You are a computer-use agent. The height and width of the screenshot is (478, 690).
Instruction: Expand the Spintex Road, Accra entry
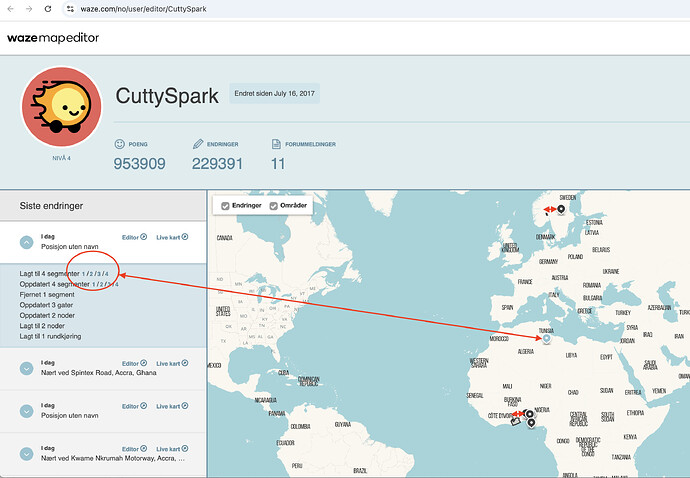tap(27, 368)
